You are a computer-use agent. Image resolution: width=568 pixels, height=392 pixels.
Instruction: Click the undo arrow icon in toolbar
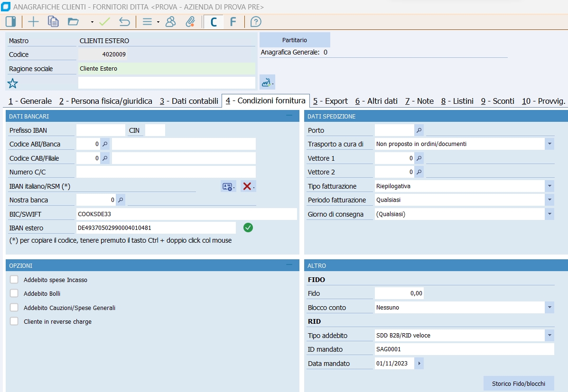(124, 22)
